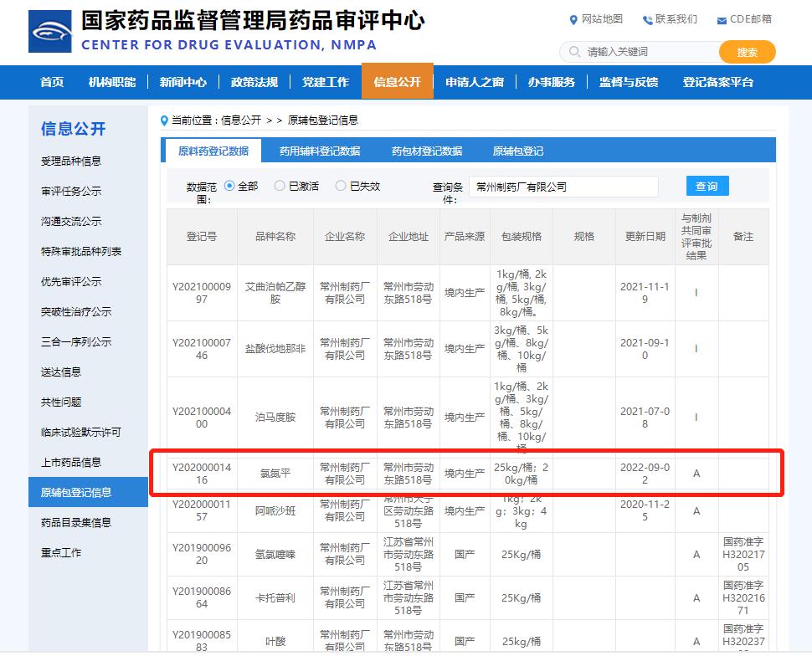Click the 2022-09-02 update date cell

pyautogui.click(x=645, y=474)
